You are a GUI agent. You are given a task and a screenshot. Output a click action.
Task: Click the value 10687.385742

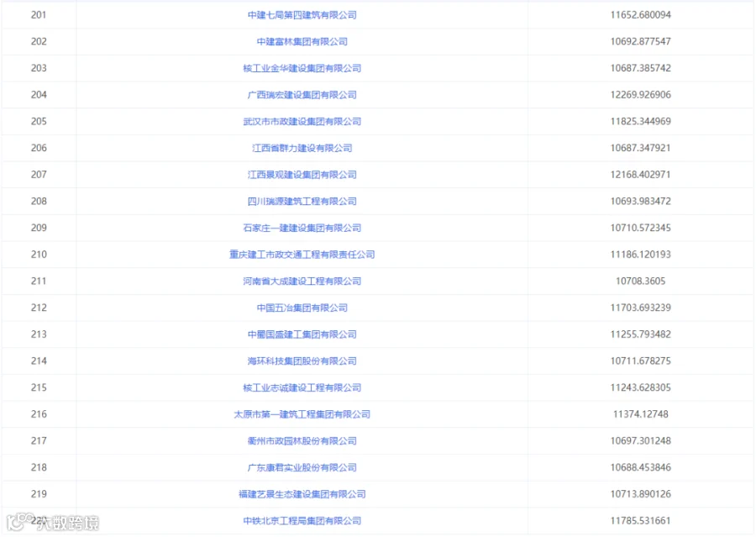tap(640, 68)
